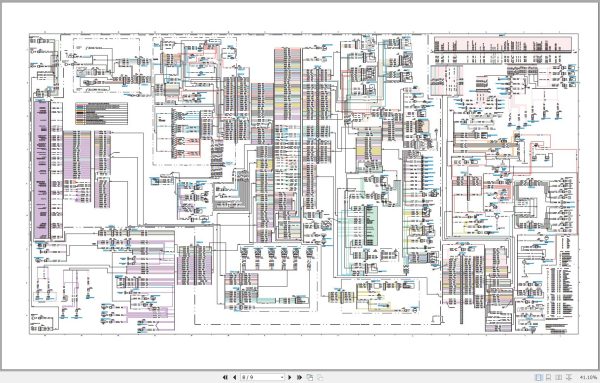Go to the previous page
Screen dimensions: 600x383
point(235,377)
